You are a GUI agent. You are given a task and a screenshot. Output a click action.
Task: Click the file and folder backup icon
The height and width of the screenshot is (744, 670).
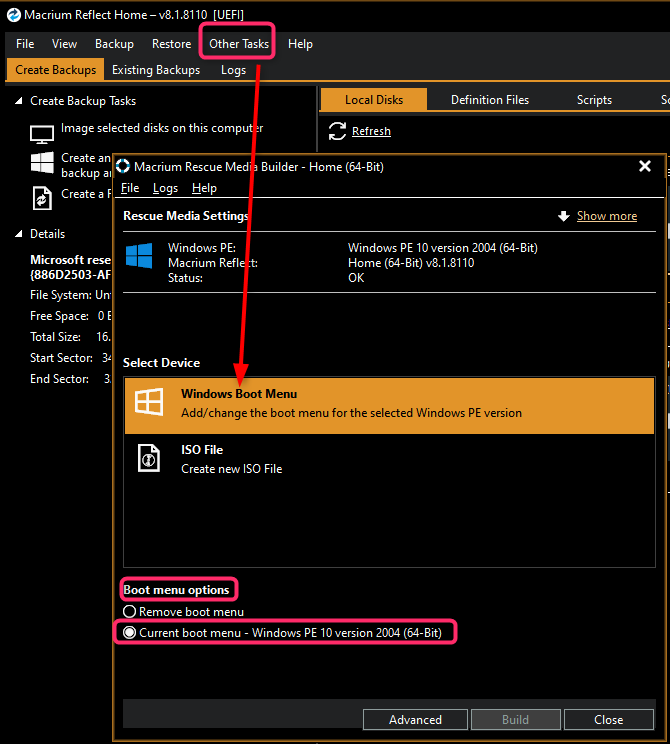(x=41, y=197)
